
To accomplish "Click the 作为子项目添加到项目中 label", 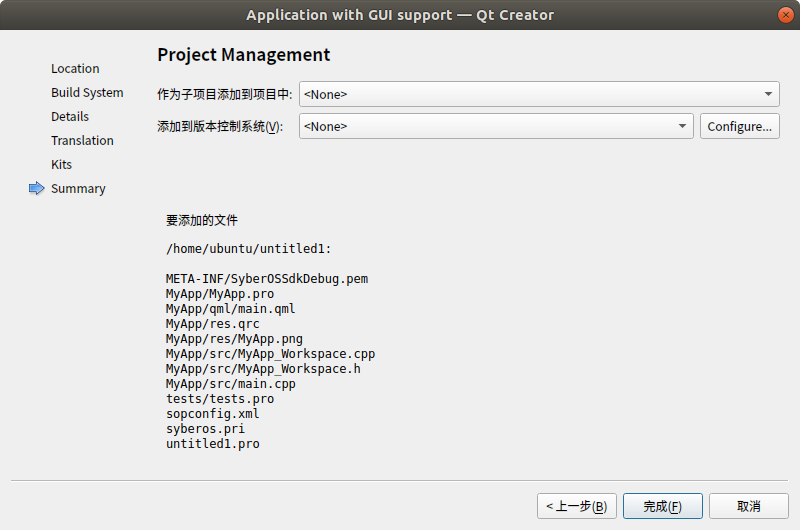I will pyautogui.click(x=225, y=95).
